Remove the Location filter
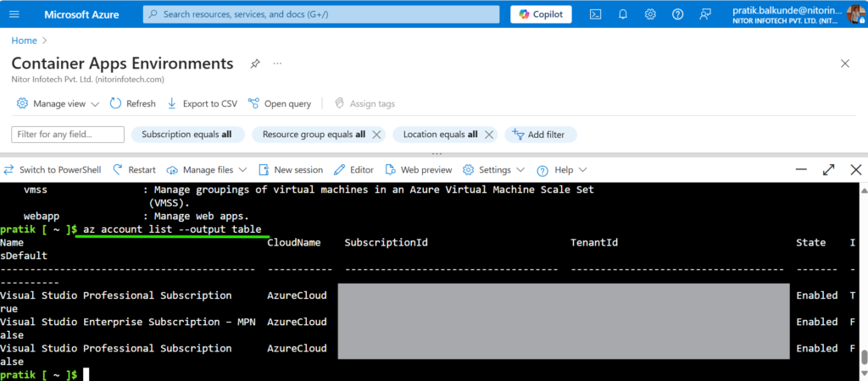868x381 pixels. pyautogui.click(x=488, y=135)
